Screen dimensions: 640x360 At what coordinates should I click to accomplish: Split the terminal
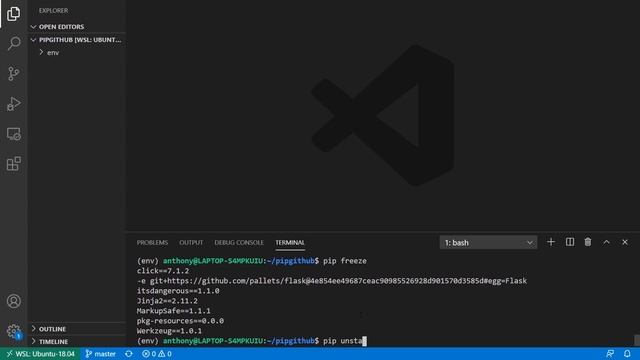point(570,242)
